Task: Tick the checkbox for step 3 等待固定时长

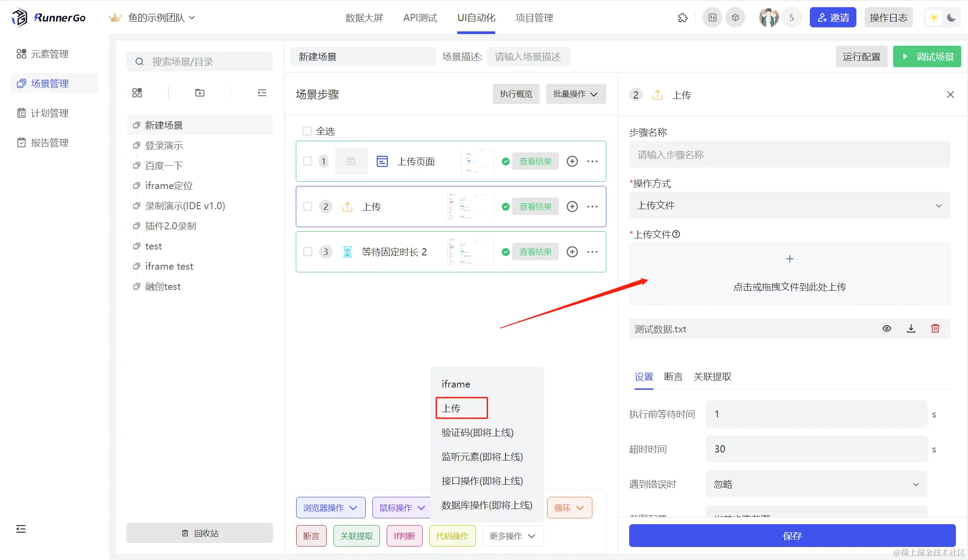Action: [x=307, y=252]
